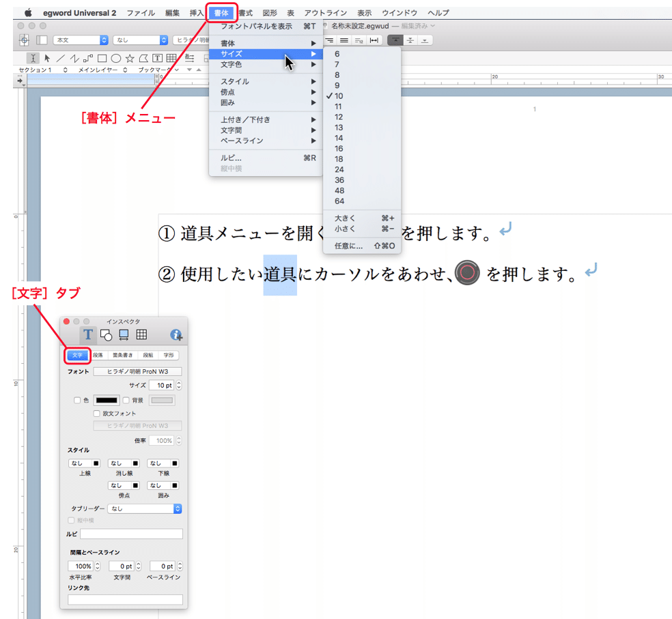Open the shape inspector icon

pyautogui.click(x=106, y=334)
